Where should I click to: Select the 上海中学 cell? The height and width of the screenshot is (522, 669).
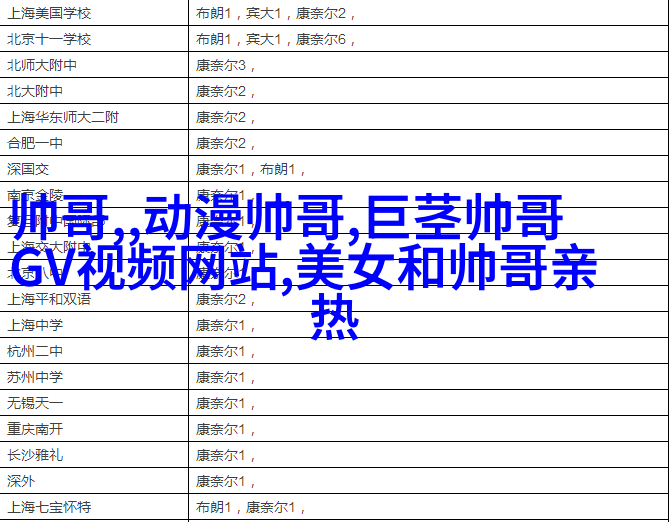(x=94, y=325)
